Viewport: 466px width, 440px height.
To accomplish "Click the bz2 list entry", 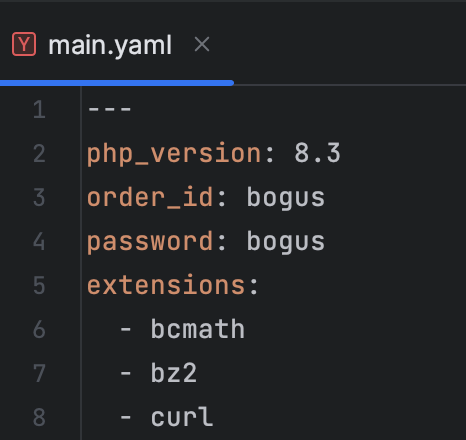I will [174, 373].
